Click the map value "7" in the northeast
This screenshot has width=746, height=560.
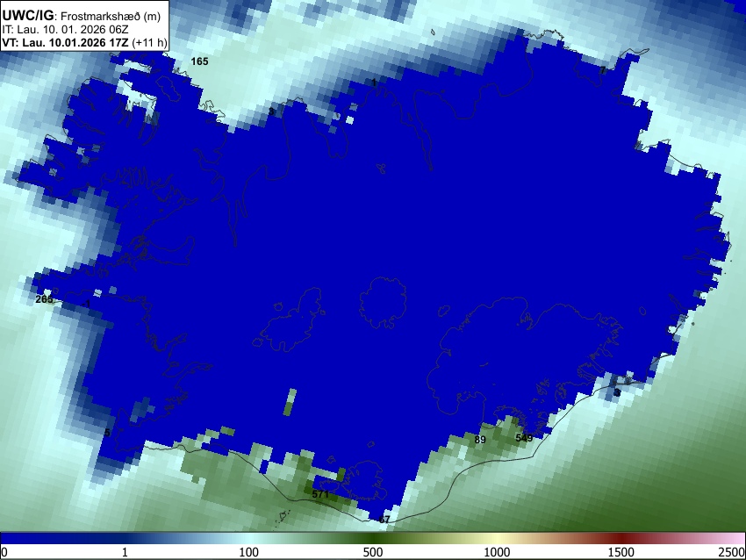(603, 70)
